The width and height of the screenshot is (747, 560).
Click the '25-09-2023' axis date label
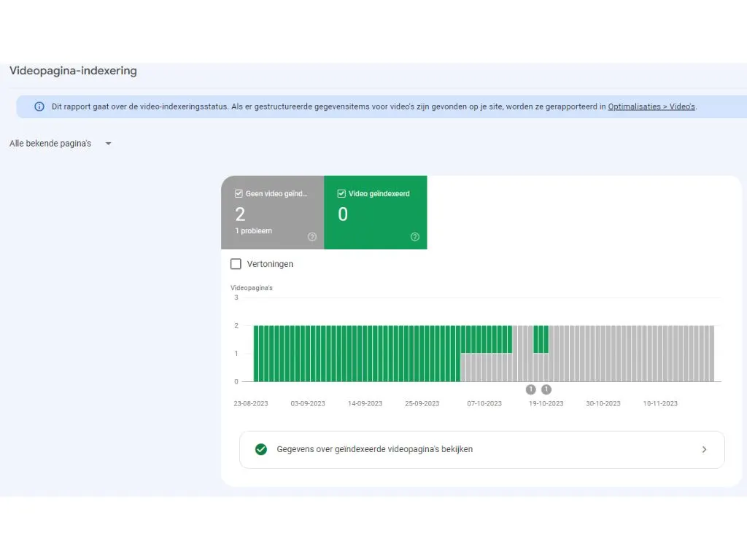[422, 403]
